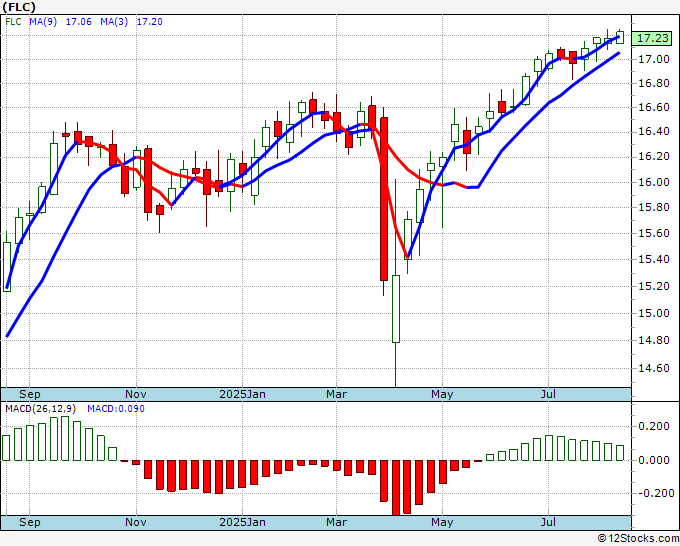Screen dimensions: 680x546
Task: Click the 17.20 moving average value
Action: pos(150,22)
